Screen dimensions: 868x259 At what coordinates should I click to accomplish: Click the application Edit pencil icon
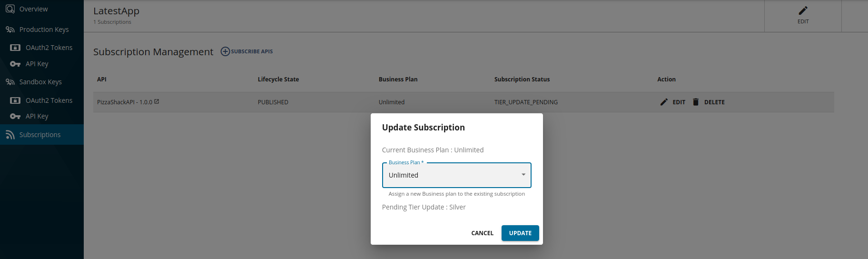(803, 11)
